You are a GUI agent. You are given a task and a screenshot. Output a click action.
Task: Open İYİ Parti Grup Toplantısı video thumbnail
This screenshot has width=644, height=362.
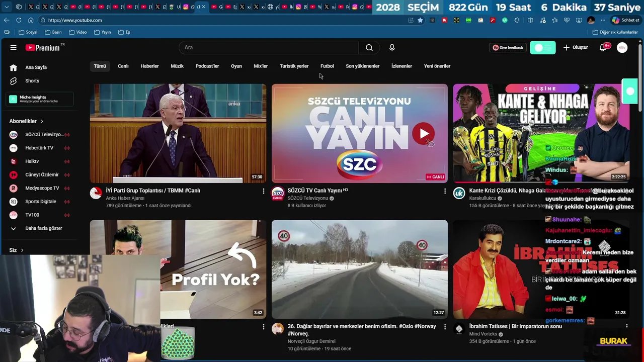178,133
